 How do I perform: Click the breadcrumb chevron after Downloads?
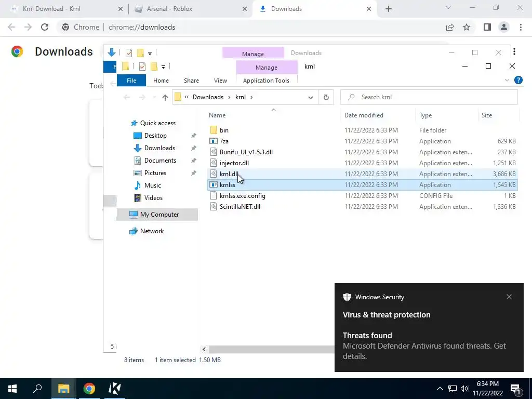[x=229, y=97]
